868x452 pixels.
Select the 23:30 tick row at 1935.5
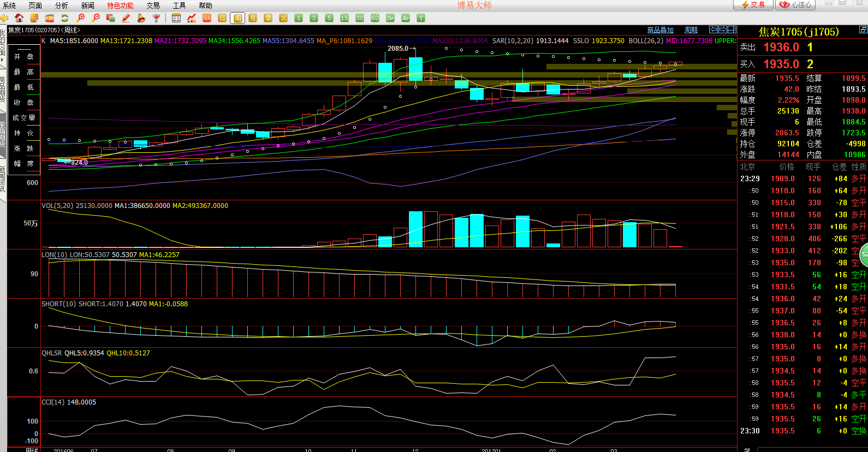[803, 431]
